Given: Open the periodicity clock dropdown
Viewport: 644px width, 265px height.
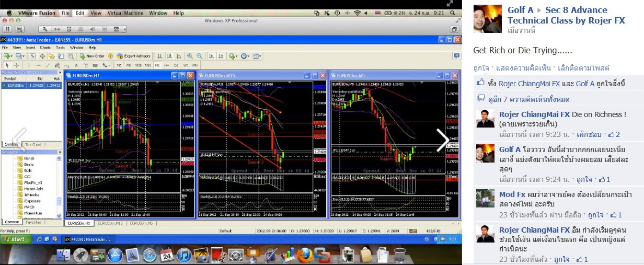Looking at the screenshot, I should point(245,56).
